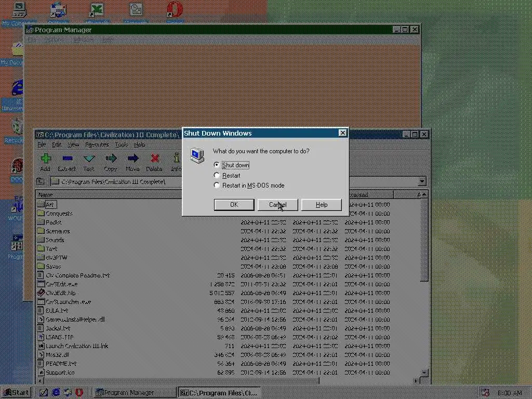Image resolution: width=532 pixels, height=399 pixels.
Task: Open File menu in Program Manager
Action: point(32,39)
